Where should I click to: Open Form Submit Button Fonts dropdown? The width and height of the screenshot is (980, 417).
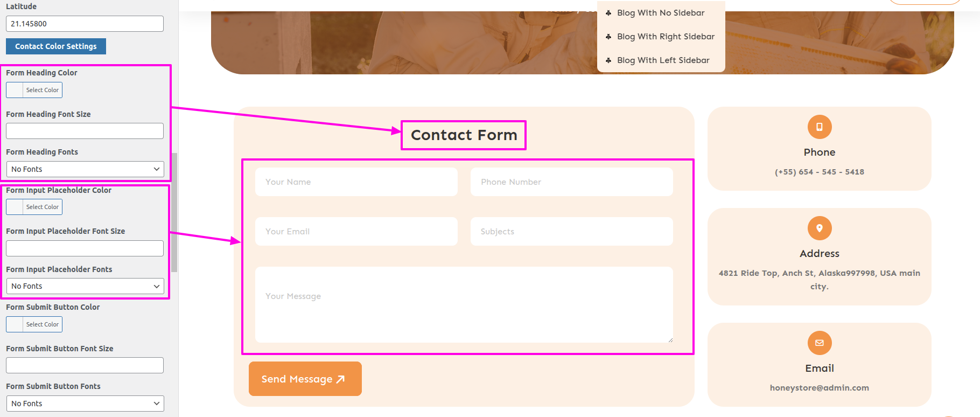pyautogui.click(x=85, y=404)
